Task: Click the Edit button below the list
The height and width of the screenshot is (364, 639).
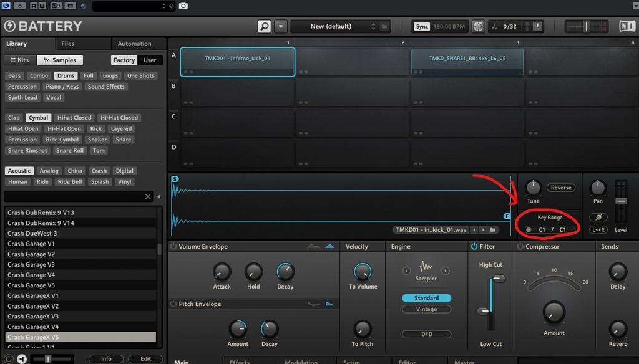Action: click(145, 359)
